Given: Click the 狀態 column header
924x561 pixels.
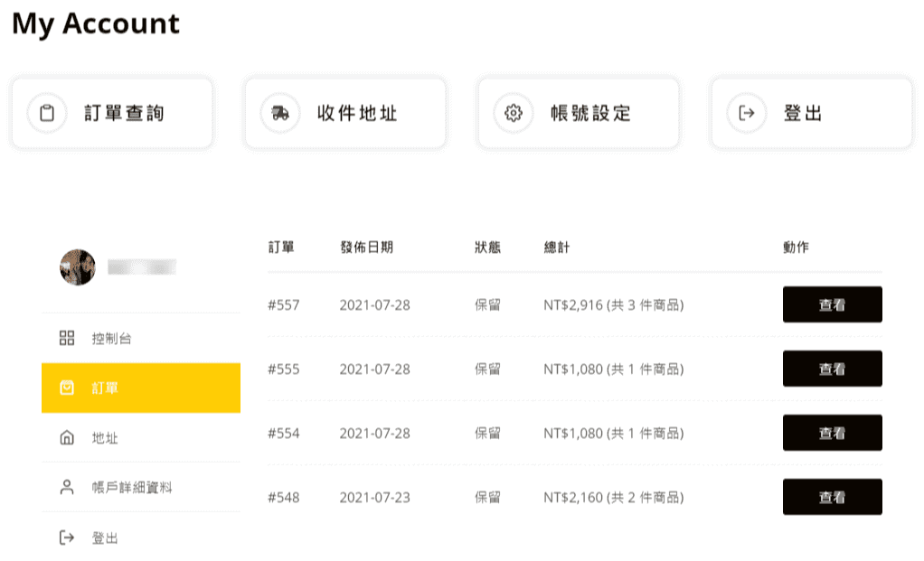Looking at the screenshot, I should 488,248.
